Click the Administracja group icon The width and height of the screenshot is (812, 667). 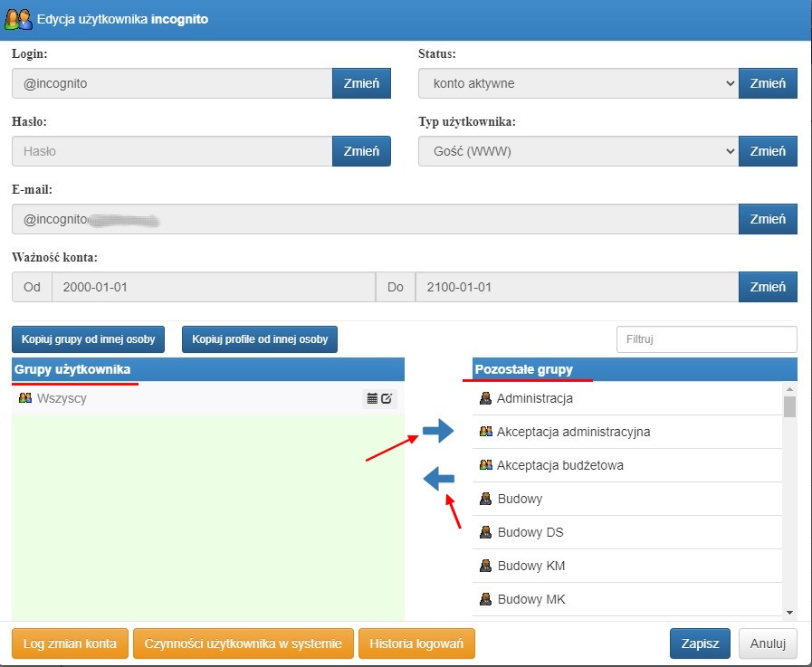tap(485, 398)
